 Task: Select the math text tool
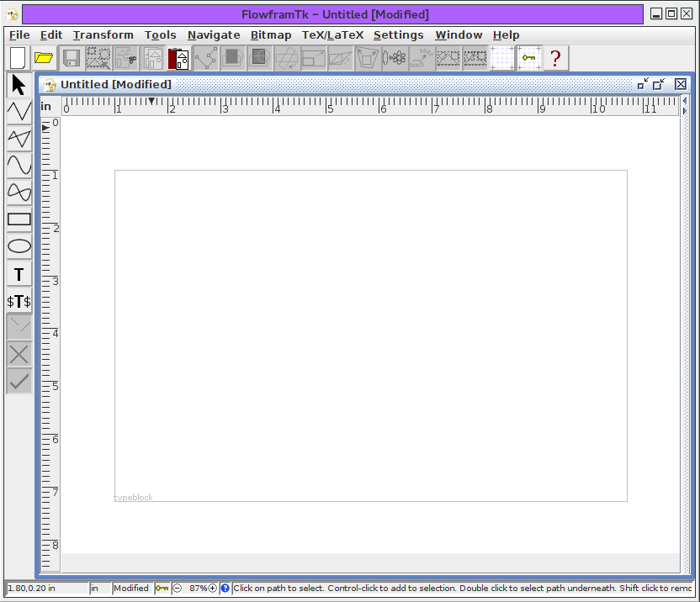click(19, 301)
